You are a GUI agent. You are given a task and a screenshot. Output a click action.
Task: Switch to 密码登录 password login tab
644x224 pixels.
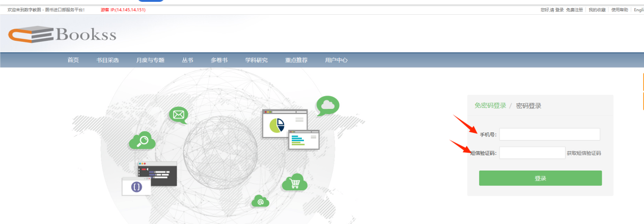528,106
